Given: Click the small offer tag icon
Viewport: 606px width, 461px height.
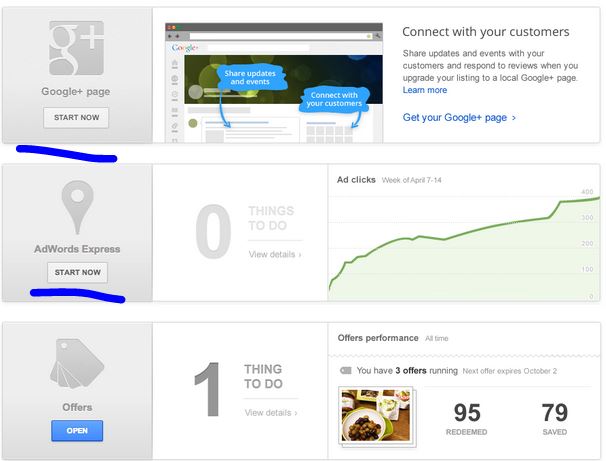Looking at the screenshot, I should click(x=346, y=371).
